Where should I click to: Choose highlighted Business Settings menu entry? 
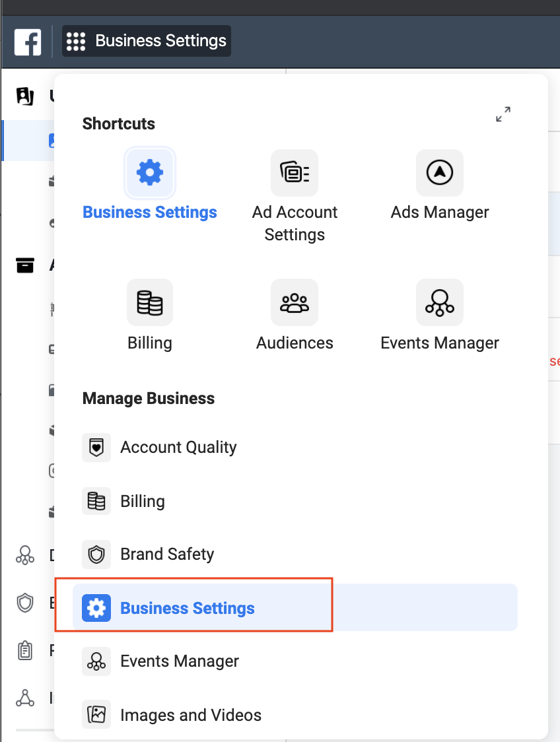187,608
